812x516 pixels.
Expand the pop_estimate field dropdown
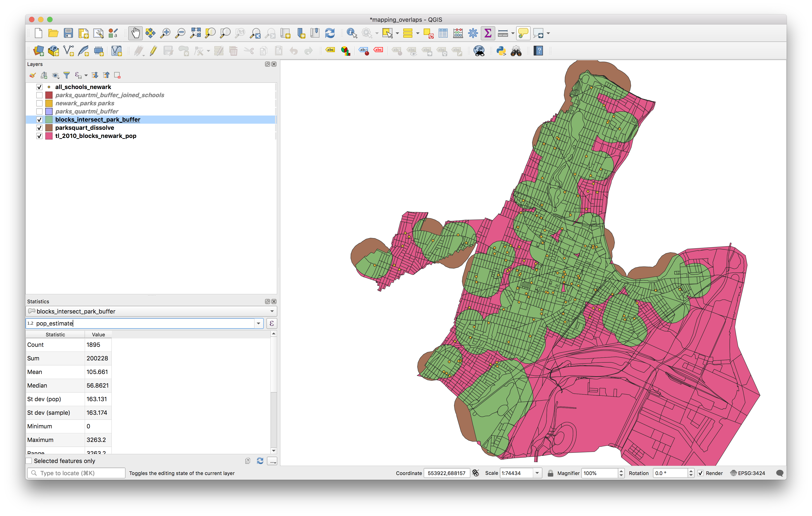click(x=258, y=323)
